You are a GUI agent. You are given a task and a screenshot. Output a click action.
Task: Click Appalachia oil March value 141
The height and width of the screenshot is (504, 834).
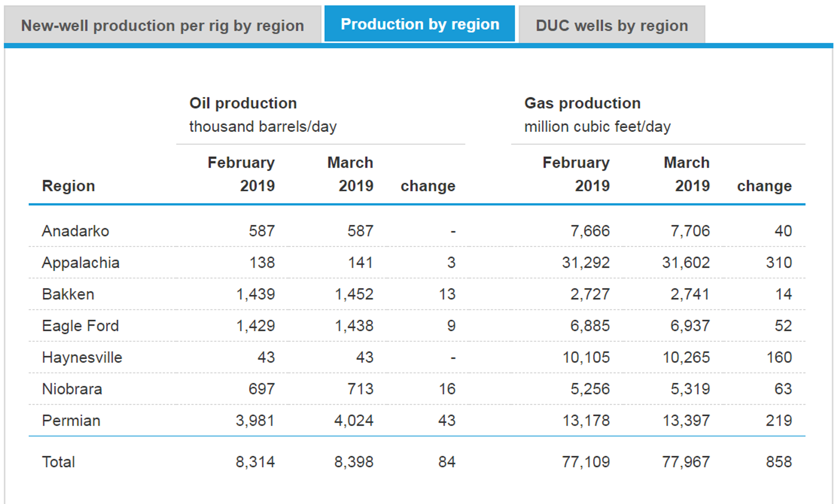click(x=361, y=263)
